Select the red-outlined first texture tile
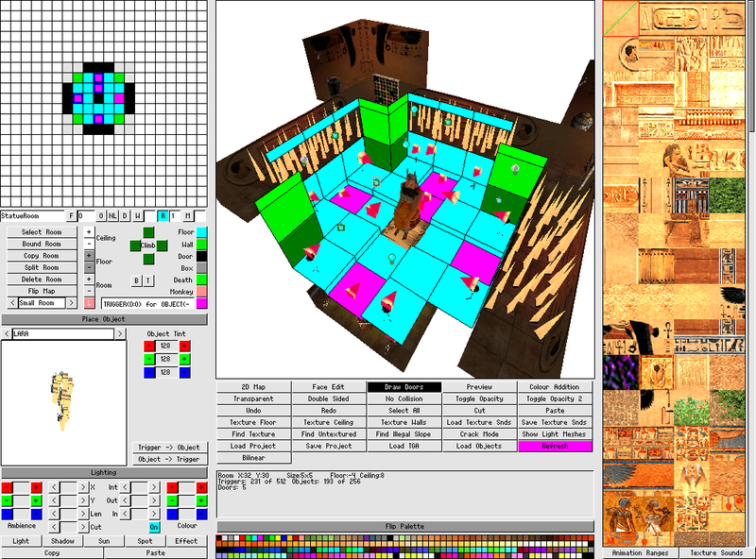756x559 pixels. [x=621, y=18]
